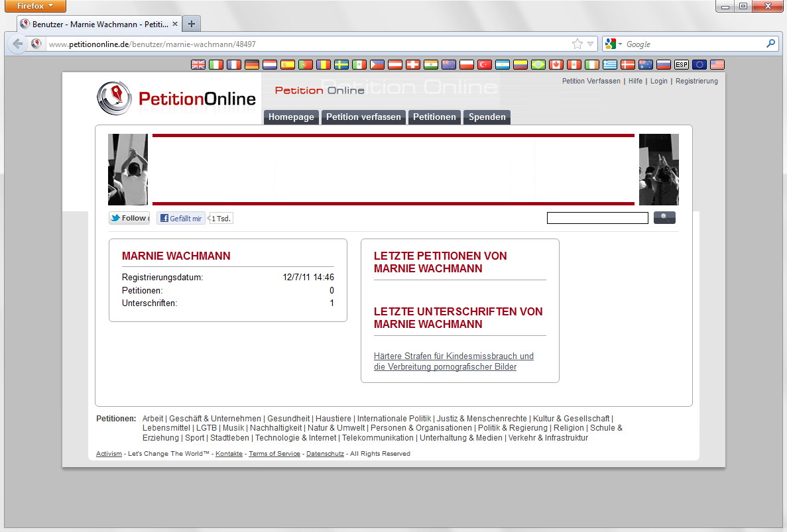The width and height of the screenshot is (787, 532).
Task: Choose the Swedish flag icon
Action: pos(341,64)
